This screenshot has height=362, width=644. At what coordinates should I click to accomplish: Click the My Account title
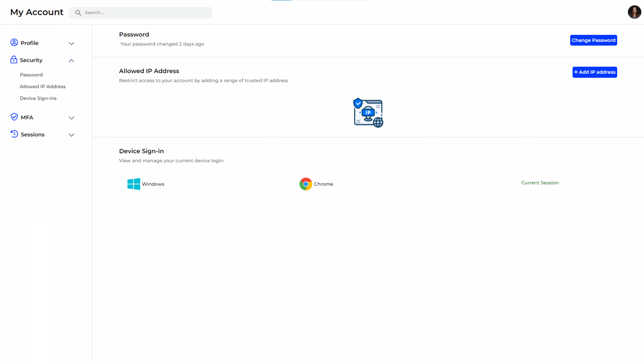coord(37,12)
